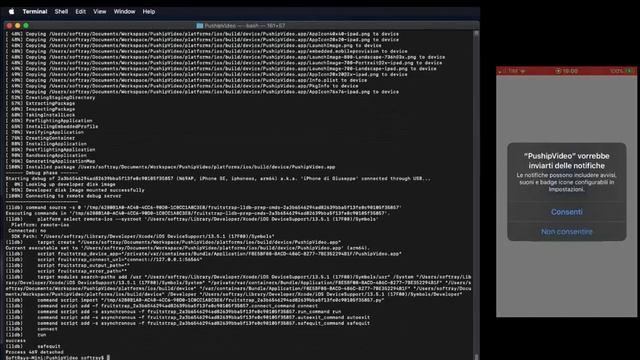The width and height of the screenshot is (640, 360).
Task: Click 'Connecting to remote debug server' line
Action: coord(63,196)
